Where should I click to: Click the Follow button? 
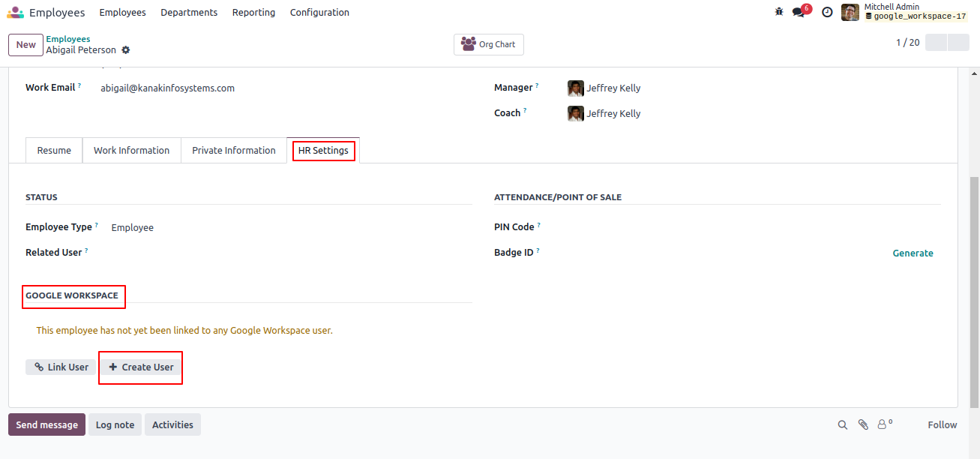pyautogui.click(x=942, y=424)
